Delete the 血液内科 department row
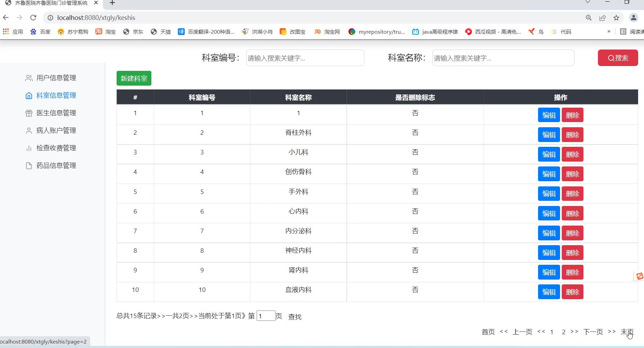This screenshot has height=348, width=644. (x=572, y=292)
